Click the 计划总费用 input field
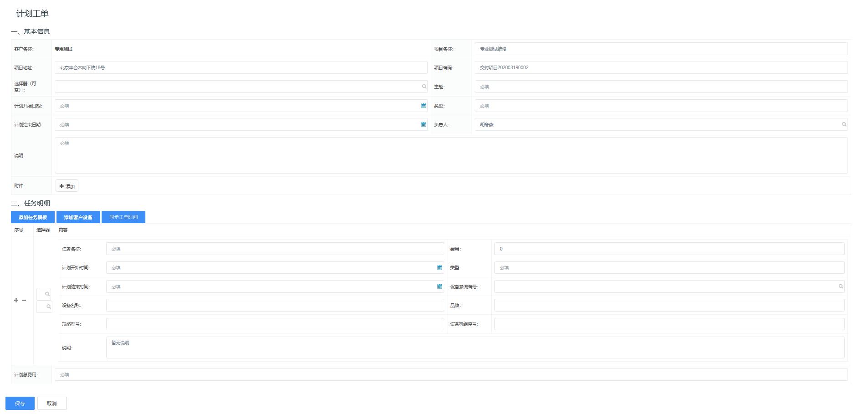Screen dimensions: 868x414 coord(451,374)
